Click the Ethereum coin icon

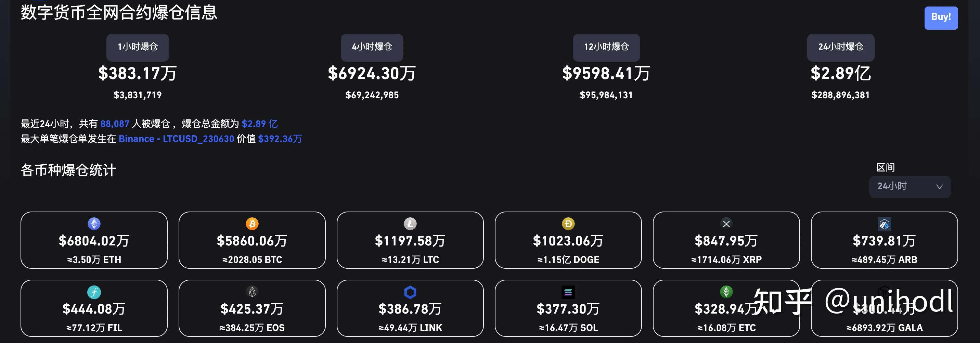94,224
